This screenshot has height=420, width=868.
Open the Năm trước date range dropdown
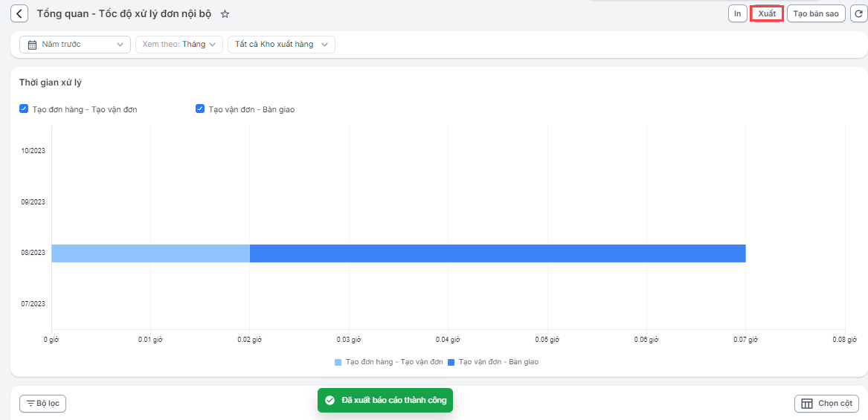(x=75, y=45)
